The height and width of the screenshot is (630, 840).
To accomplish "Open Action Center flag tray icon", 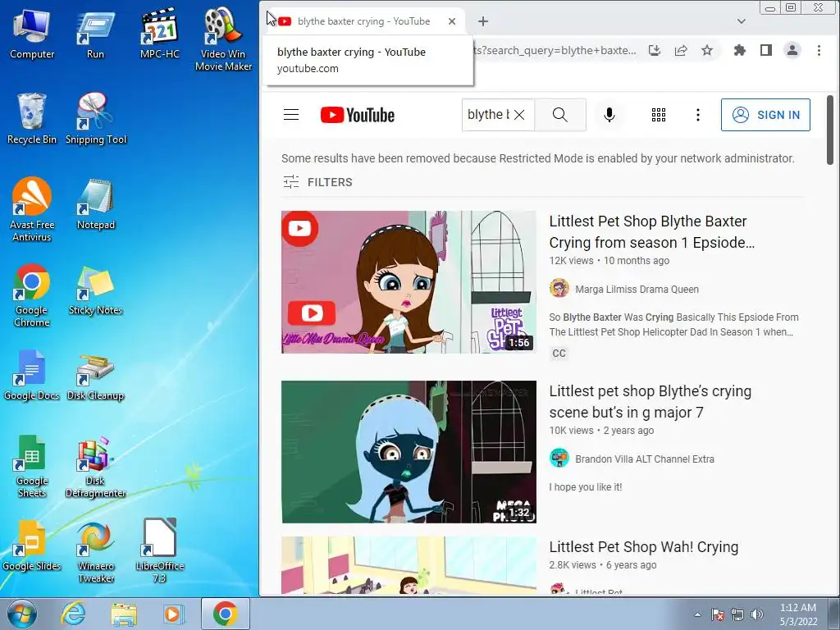I will click(718, 614).
